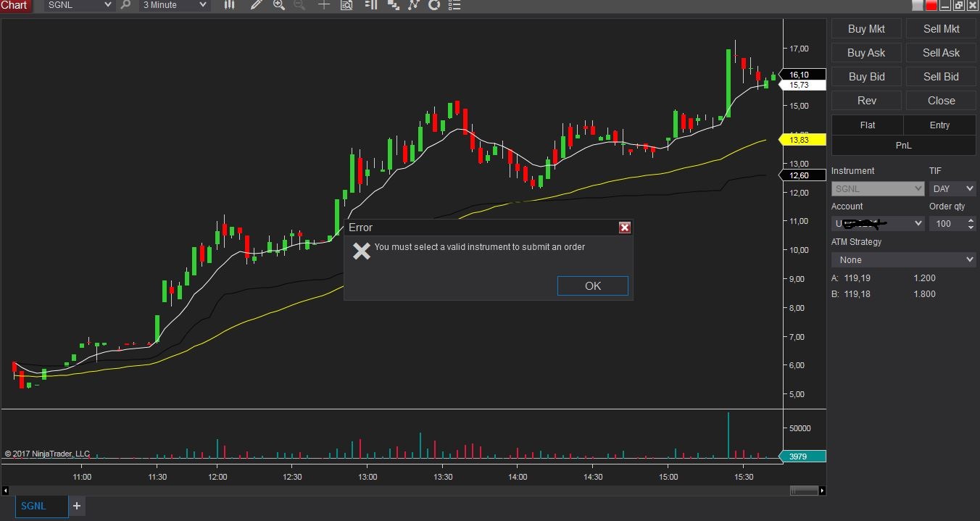This screenshot has width=980, height=521.
Task: Click the Entry price cell
Action: [939, 125]
